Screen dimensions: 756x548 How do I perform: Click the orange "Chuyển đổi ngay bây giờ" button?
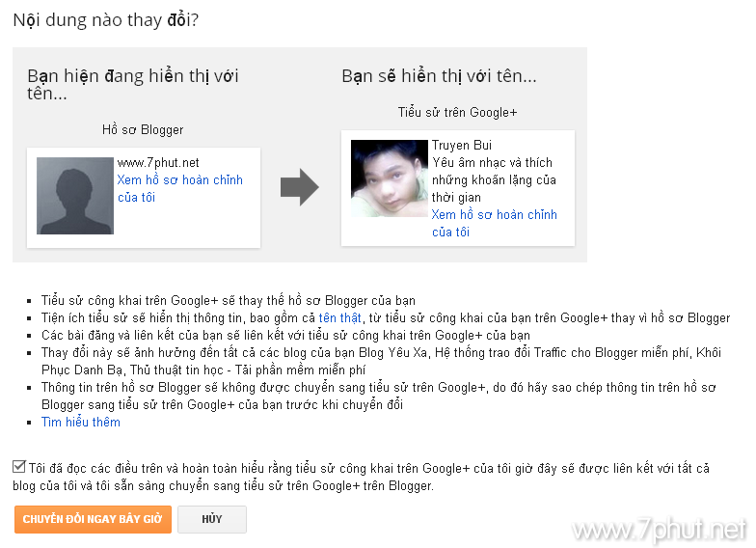93,519
